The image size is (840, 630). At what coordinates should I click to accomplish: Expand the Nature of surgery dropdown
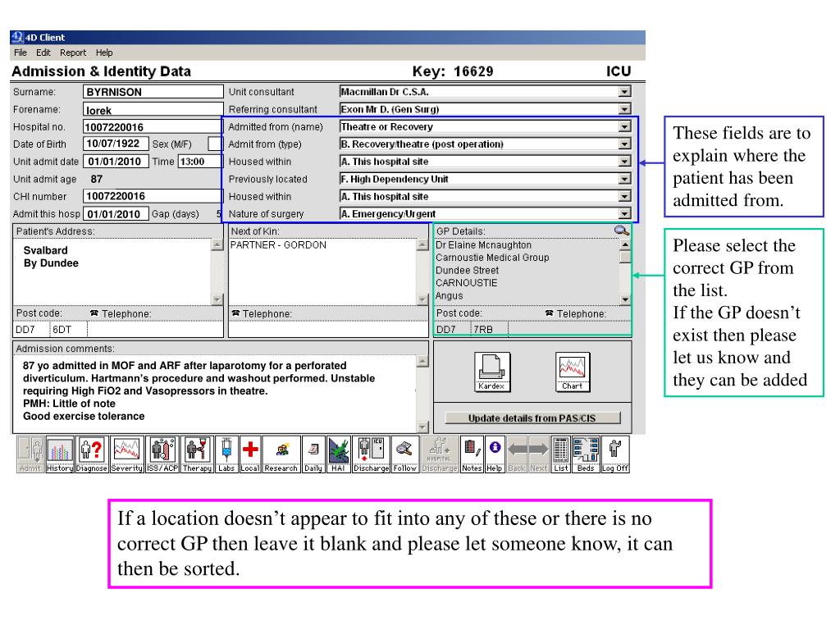click(x=624, y=214)
